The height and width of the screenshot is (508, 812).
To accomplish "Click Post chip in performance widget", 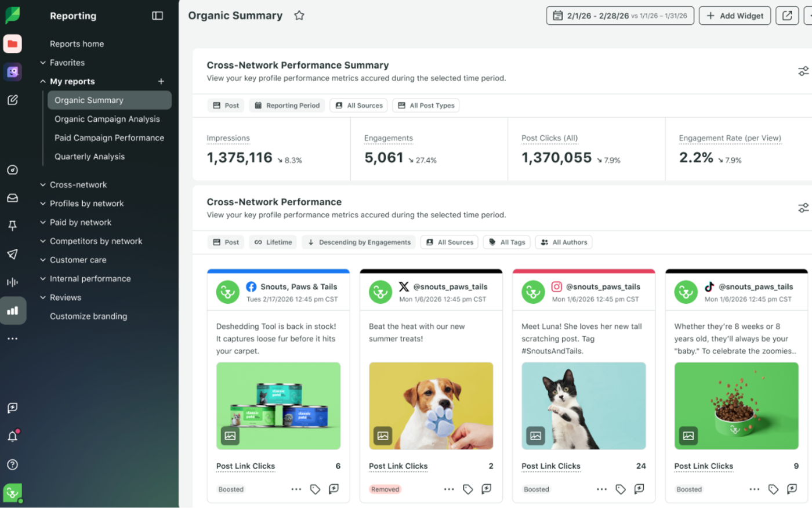I will tap(226, 242).
